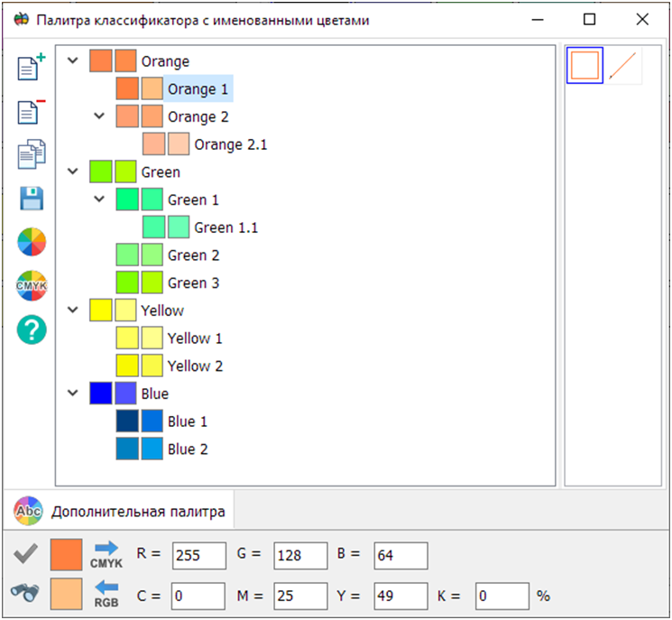Select the Yellow 2 tree item

[195, 366]
